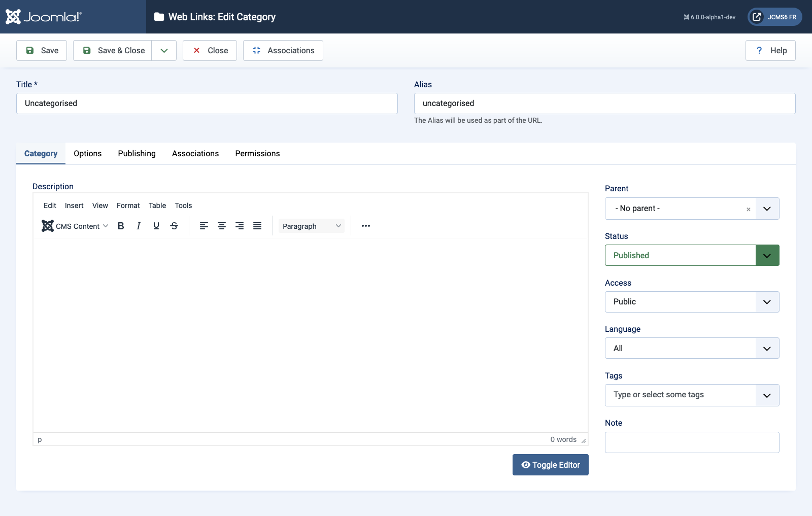Expand the Save & Close arrow menu
This screenshot has width=812, height=516.
coord(164,51)
